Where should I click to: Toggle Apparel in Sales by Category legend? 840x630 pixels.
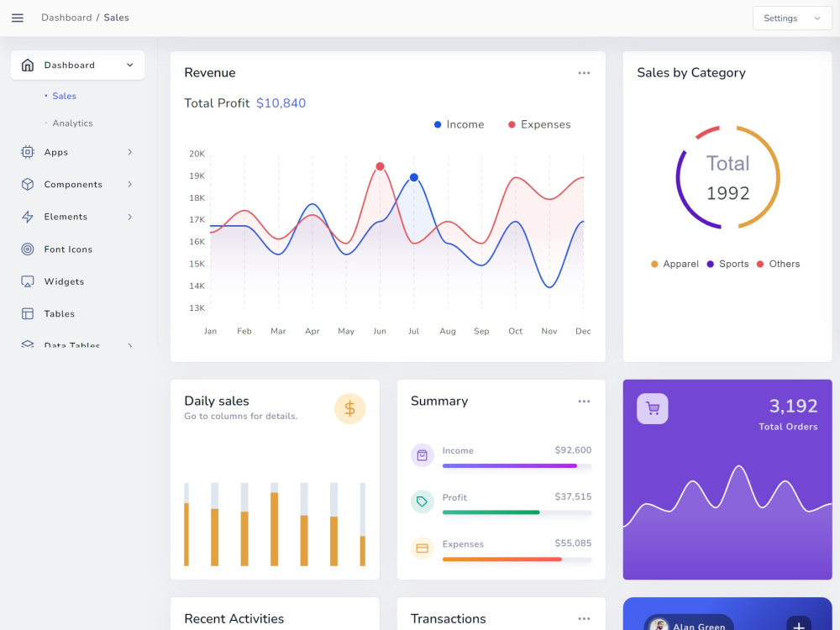pyautogui.click(x=675, y=264)
